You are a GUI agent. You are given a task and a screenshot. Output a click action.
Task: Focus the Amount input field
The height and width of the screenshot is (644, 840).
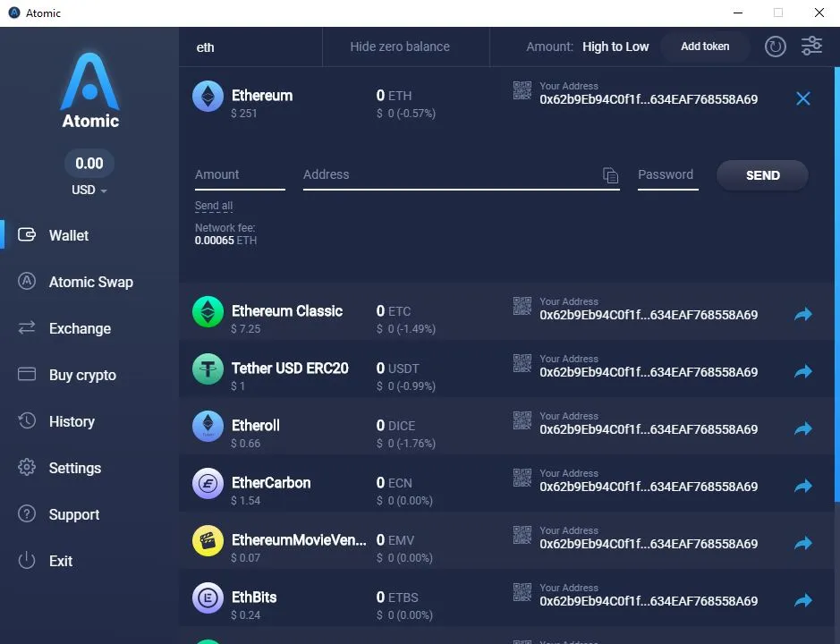(x=240, y=175)
